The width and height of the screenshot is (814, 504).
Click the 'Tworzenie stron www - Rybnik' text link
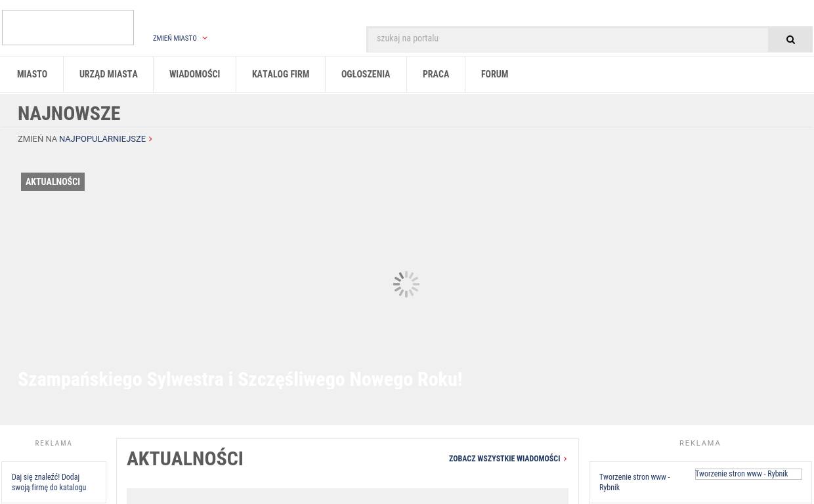[634, 482]
